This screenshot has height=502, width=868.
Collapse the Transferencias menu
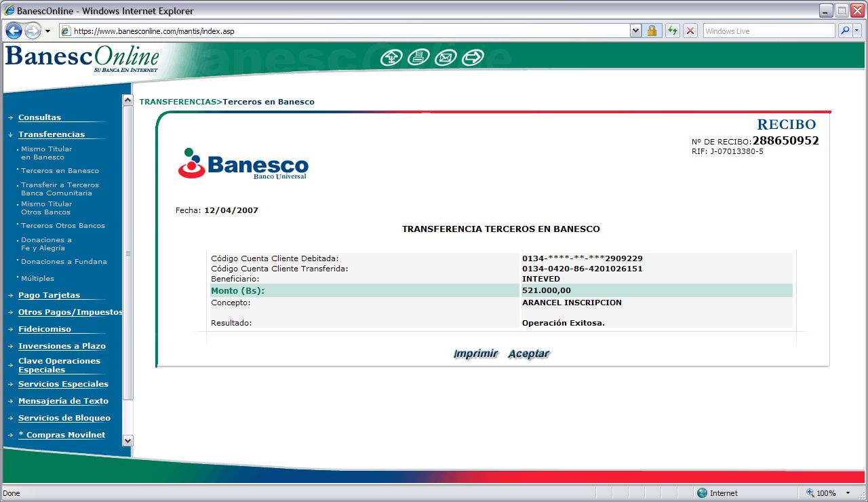point(52,134)
